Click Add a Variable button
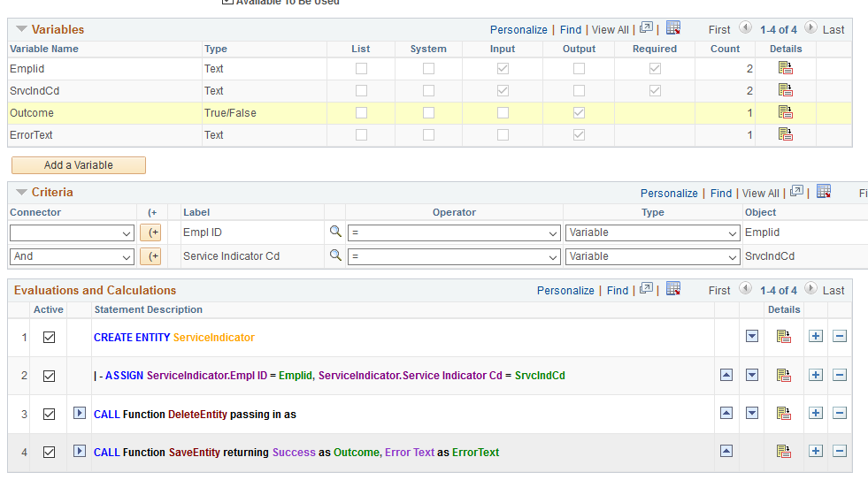The width and height of the screenshot is (868, 480). tap(79, 164)
